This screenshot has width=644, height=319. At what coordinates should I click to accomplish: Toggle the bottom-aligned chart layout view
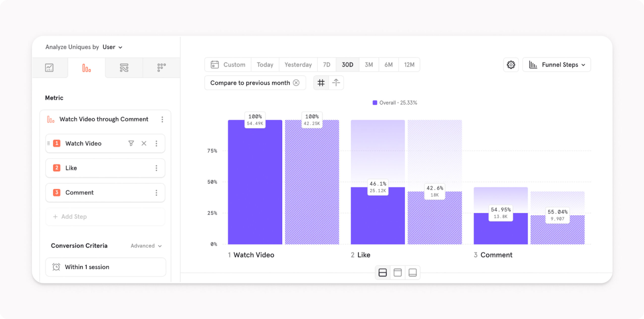[x=412, y=272]
